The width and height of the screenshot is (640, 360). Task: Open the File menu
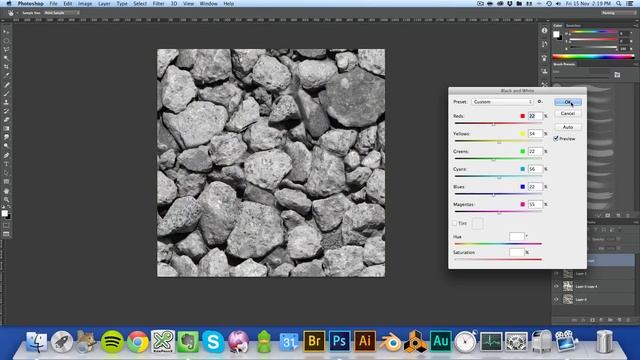(53, 4)
